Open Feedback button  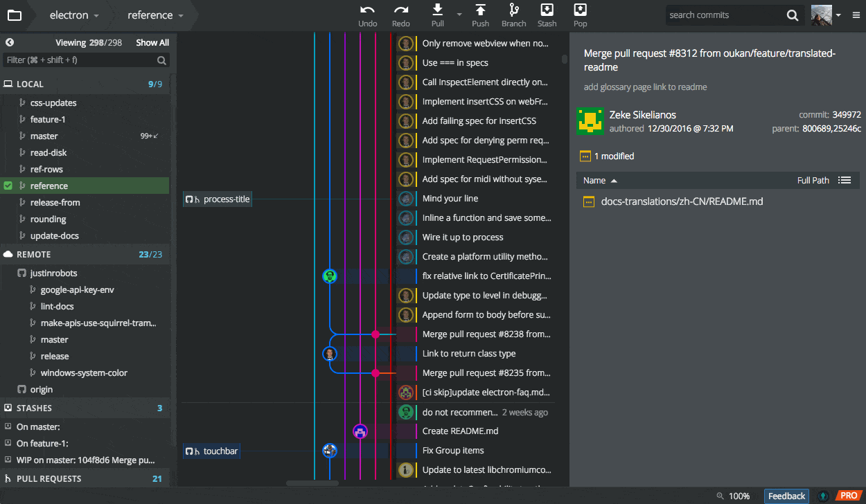pyautogui.click(x=787, y=496)
